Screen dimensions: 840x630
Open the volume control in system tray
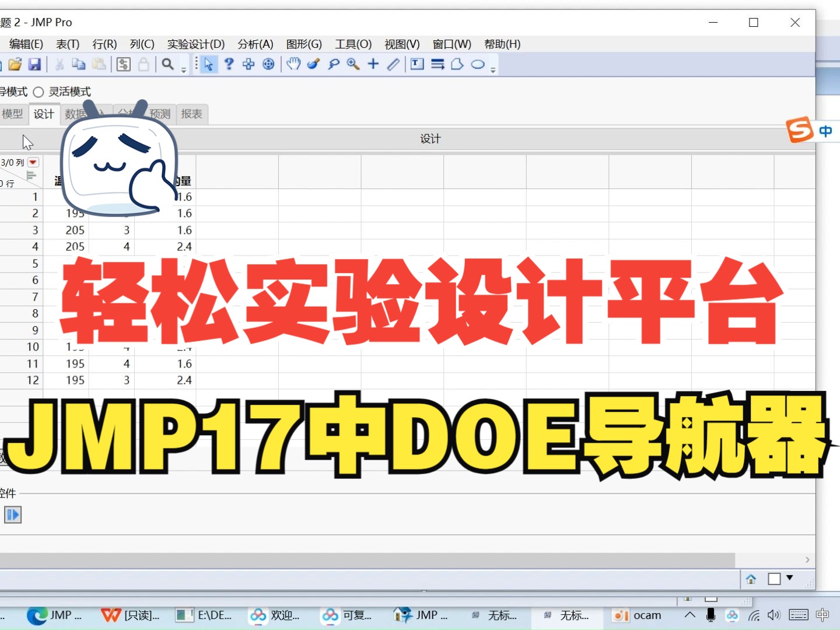pyautogui.click(x=774, y=615)
